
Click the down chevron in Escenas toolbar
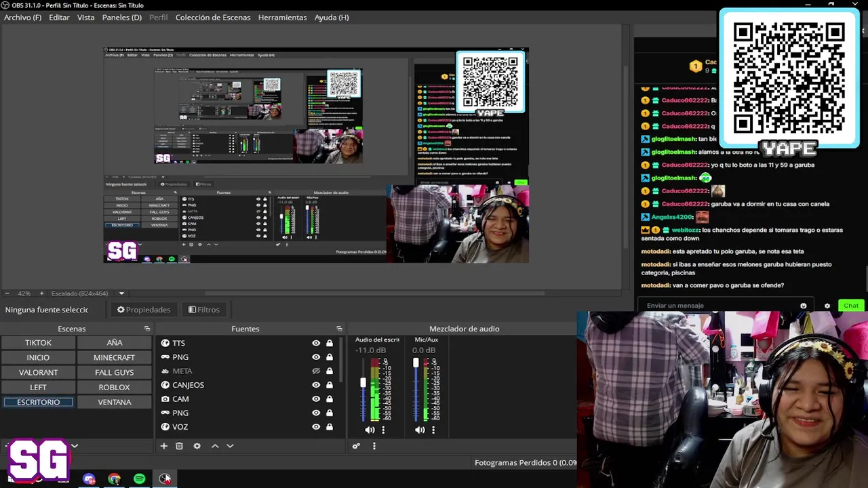click(75, 446)
